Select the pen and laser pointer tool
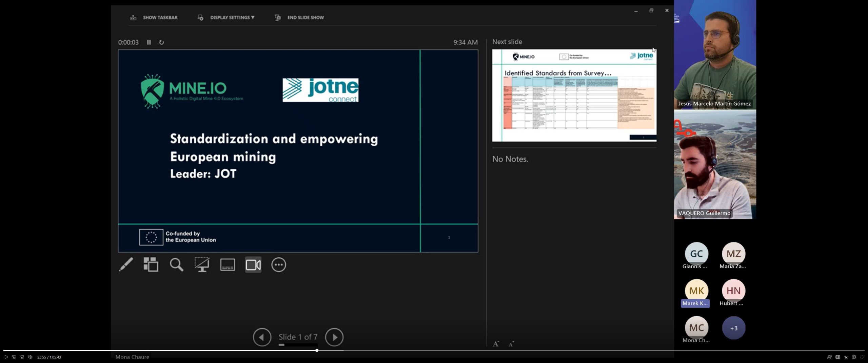Image resolution: width=868 pixels, height=363 pixels. pyautogui.click(x=126, y=265)
